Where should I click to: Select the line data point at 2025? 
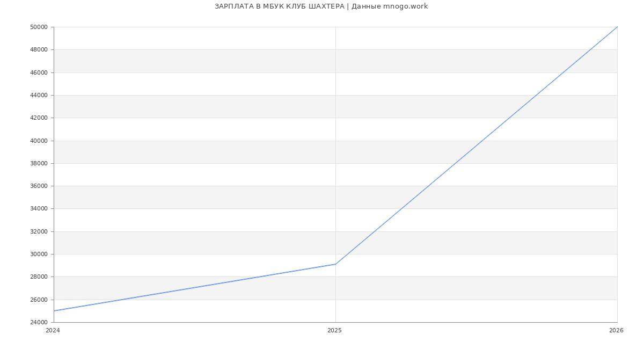coord(335,264)
